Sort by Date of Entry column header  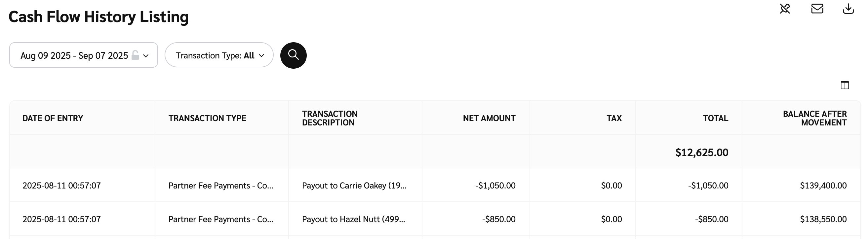[x=53, y=118]
